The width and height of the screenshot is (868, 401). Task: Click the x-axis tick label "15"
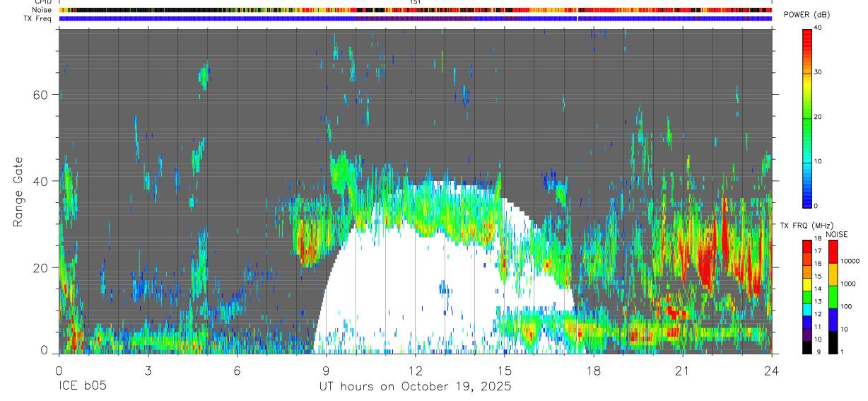pos(504,370)
